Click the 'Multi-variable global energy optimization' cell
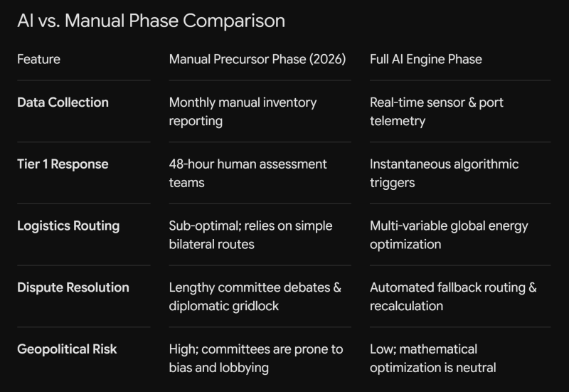 pyautogui.click(x=449, y=235)
